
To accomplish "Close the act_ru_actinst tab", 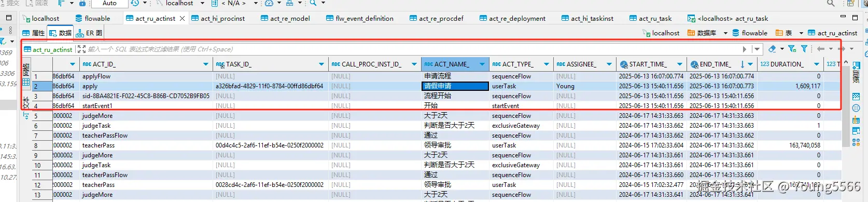I will tap(182, 18).
